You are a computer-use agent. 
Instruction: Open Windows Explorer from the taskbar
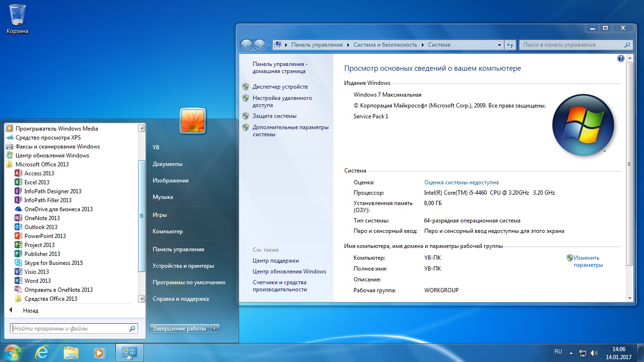(x=71, y=353)
